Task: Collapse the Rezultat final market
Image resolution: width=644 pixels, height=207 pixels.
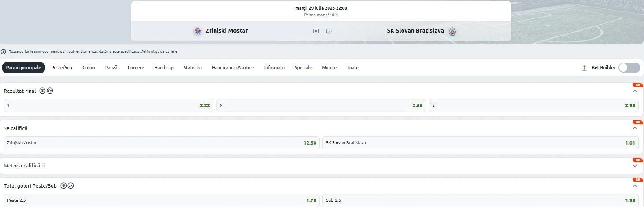Action: point(635,91)
